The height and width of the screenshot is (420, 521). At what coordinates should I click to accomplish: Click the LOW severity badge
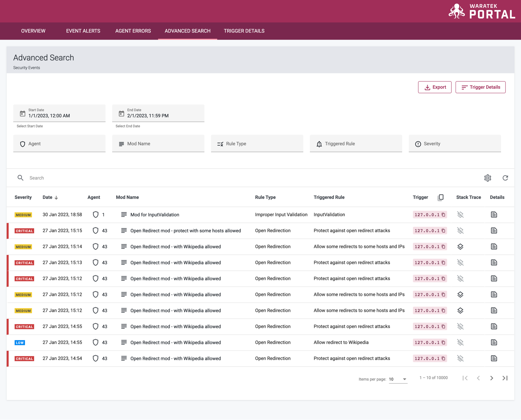(x=20, y=343)
